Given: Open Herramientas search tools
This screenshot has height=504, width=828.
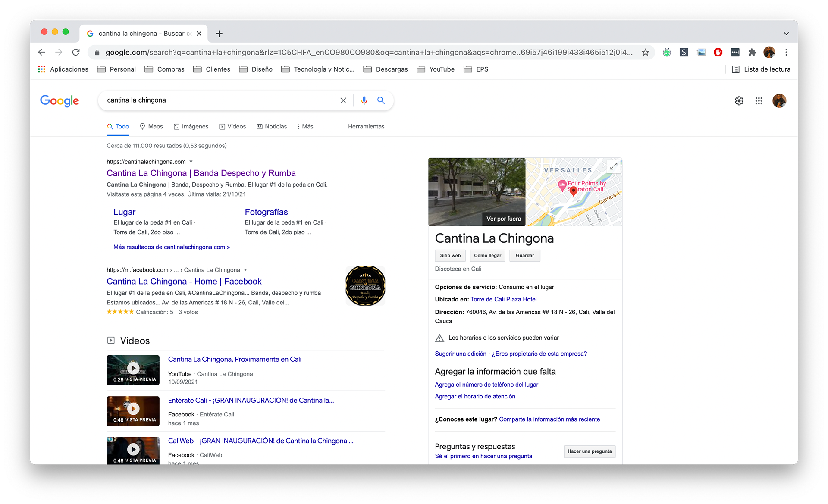Looking at the screenshot, I should 366,126.
